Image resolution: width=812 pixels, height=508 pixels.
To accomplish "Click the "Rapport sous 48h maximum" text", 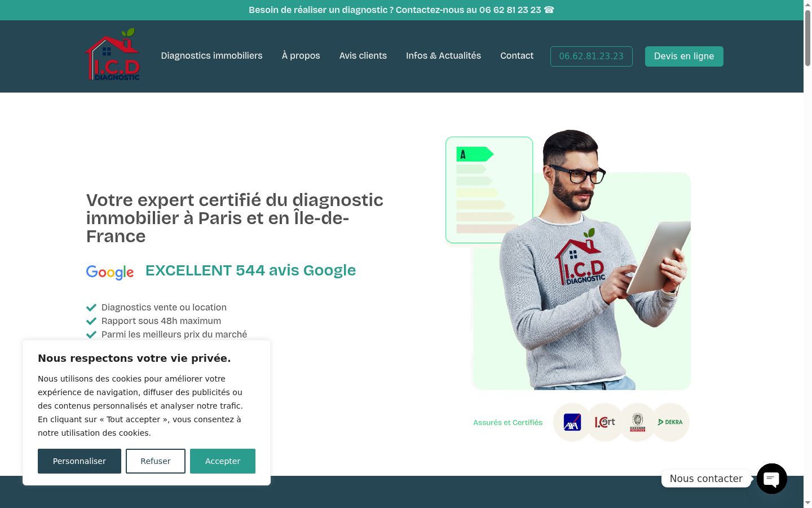I will [161, 321].
